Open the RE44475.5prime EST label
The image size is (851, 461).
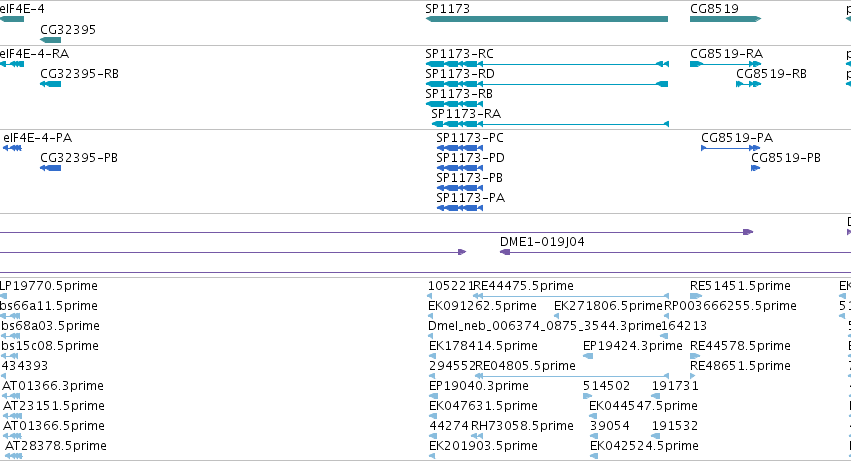point(523,286)
